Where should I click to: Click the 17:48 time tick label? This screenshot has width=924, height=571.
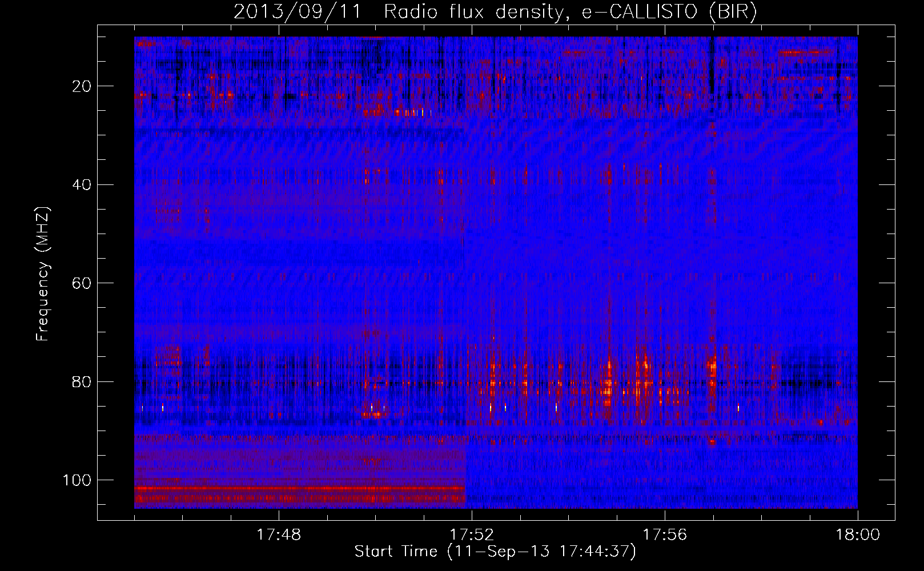[x=279, y=535]
